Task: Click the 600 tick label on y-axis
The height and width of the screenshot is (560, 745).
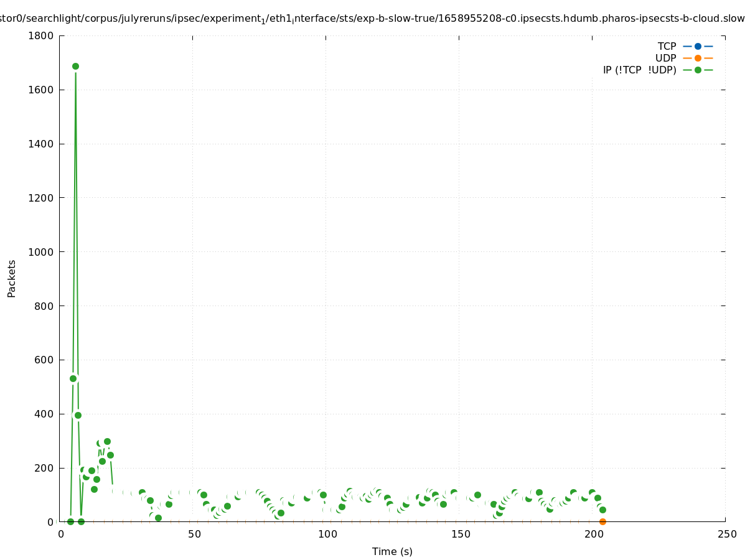Action: click(x=44, y=360)
